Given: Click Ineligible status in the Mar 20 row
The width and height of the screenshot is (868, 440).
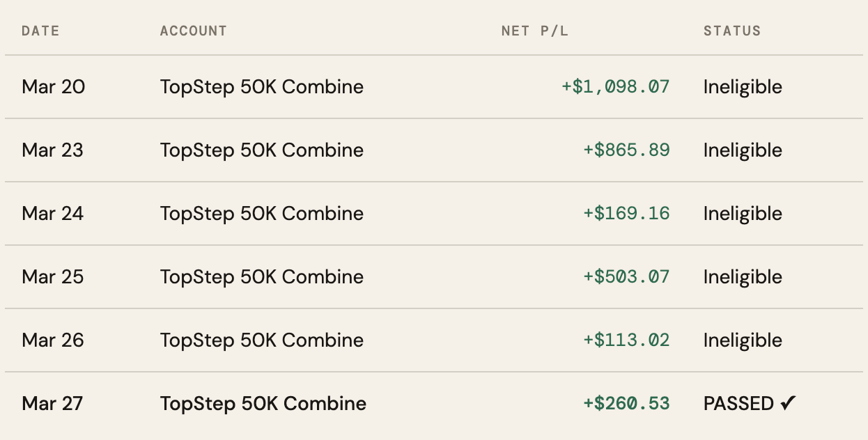Looking at the screenshot, I should tap(743, 87).
